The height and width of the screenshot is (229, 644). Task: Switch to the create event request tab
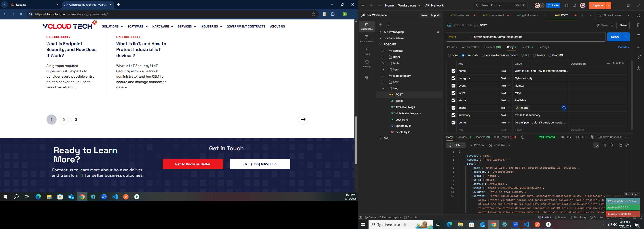493,15
